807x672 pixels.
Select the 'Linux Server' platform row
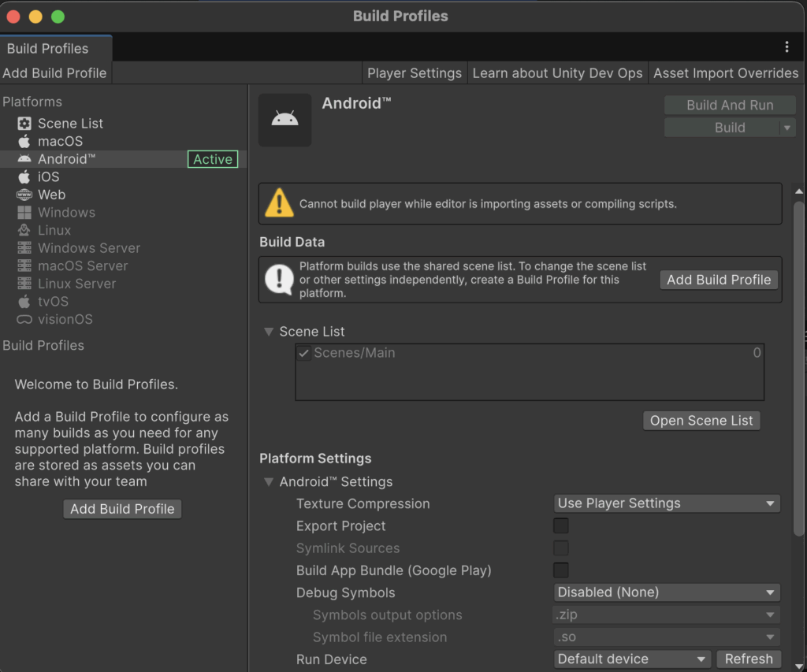124,284
